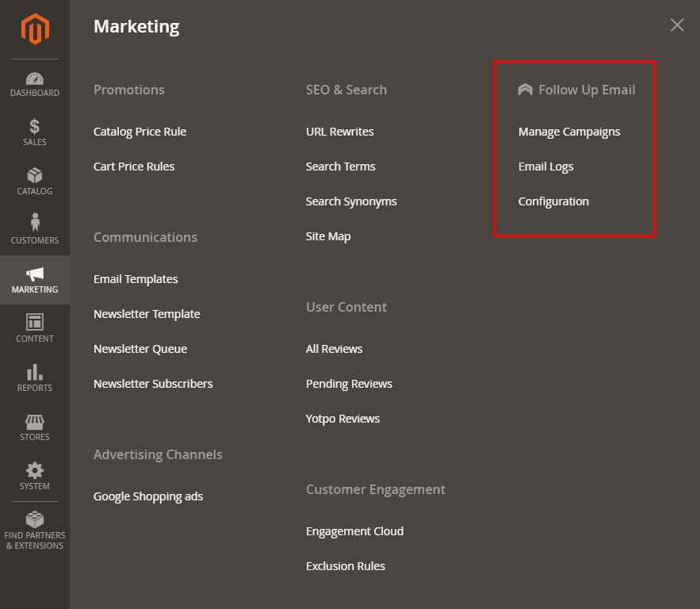Open the Sales dollar icon
Viewport: 700px width, 609px height.
[35, 127]
